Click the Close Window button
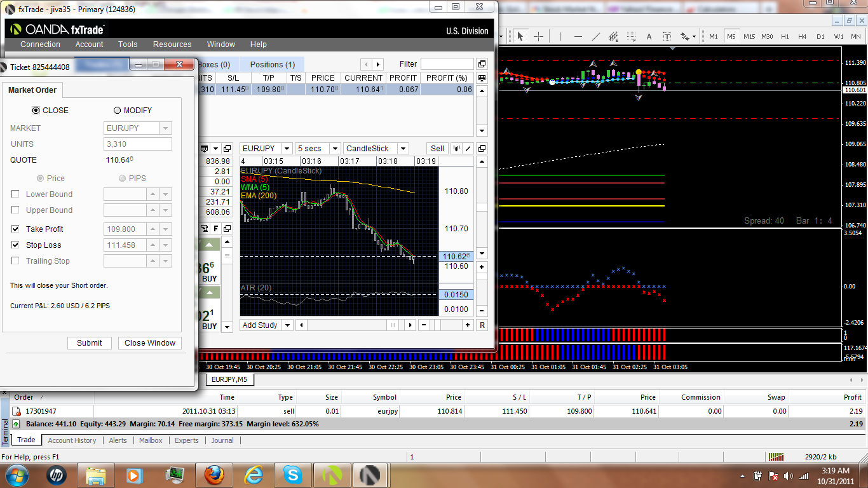Screen dimensions: 868x488 [x=150, y=342]
